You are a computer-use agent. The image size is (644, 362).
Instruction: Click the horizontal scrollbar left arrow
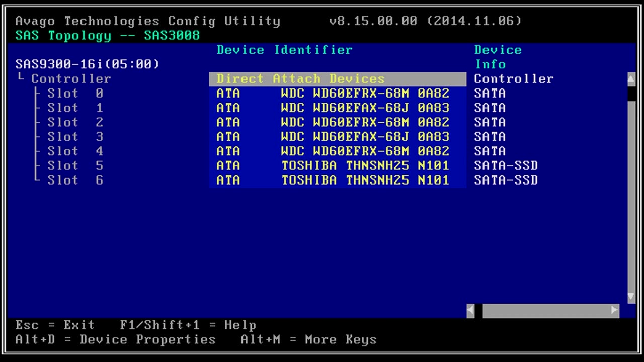click(470, 310)
